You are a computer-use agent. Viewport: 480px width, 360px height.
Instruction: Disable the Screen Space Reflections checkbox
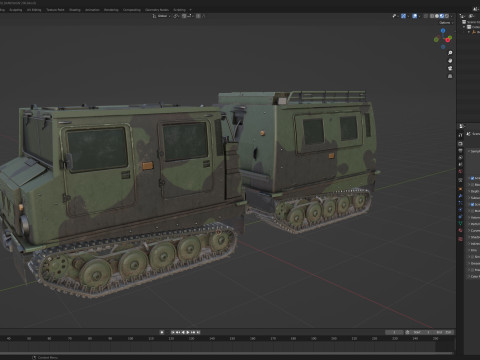(x=472, y=204)
